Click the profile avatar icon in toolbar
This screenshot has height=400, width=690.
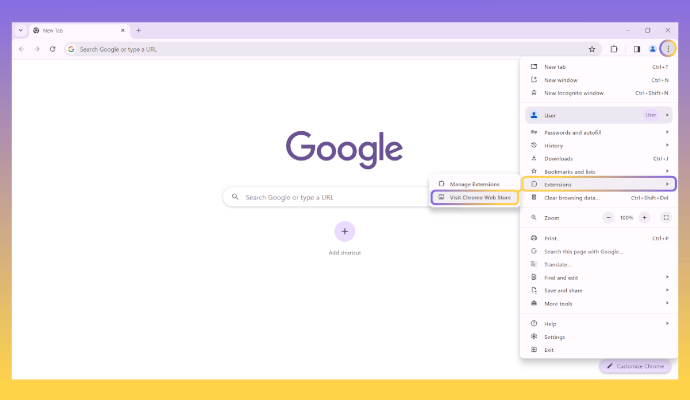point(652,48)
